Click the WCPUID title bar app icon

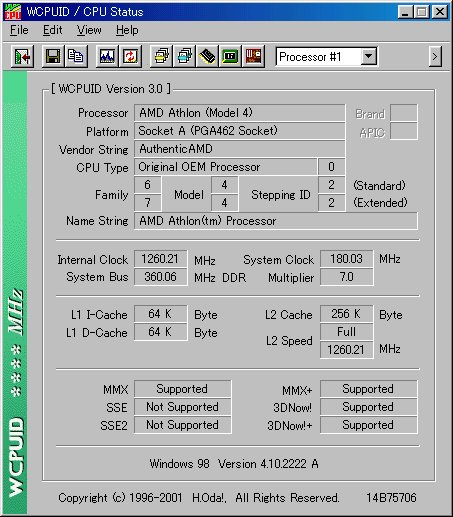(x=13, y=12)
